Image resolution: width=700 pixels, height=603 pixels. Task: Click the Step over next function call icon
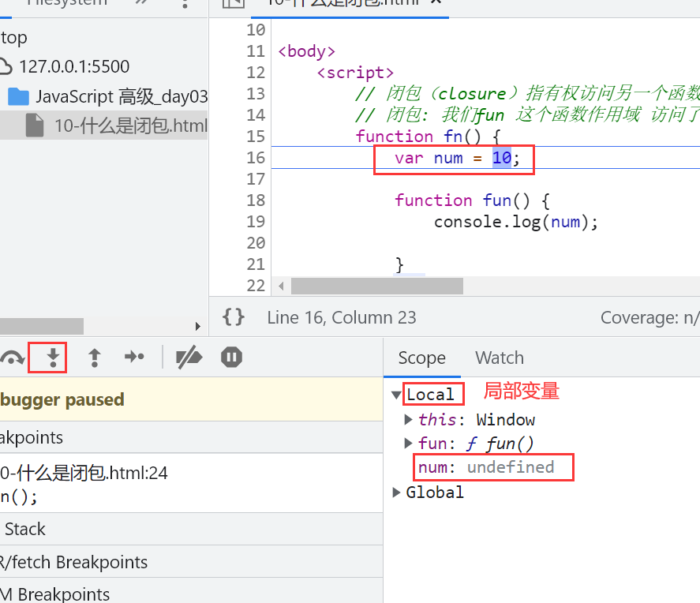click(x=11, y=358)
